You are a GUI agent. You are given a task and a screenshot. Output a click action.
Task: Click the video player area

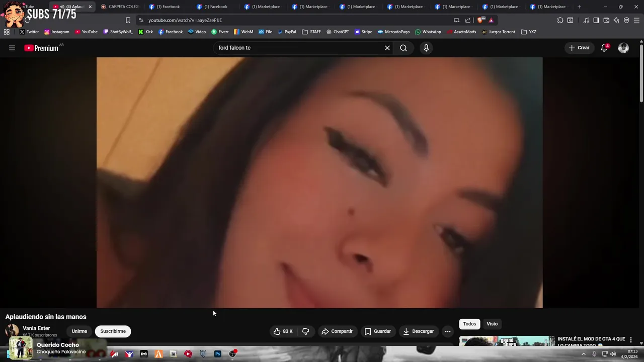click(319, 183)
